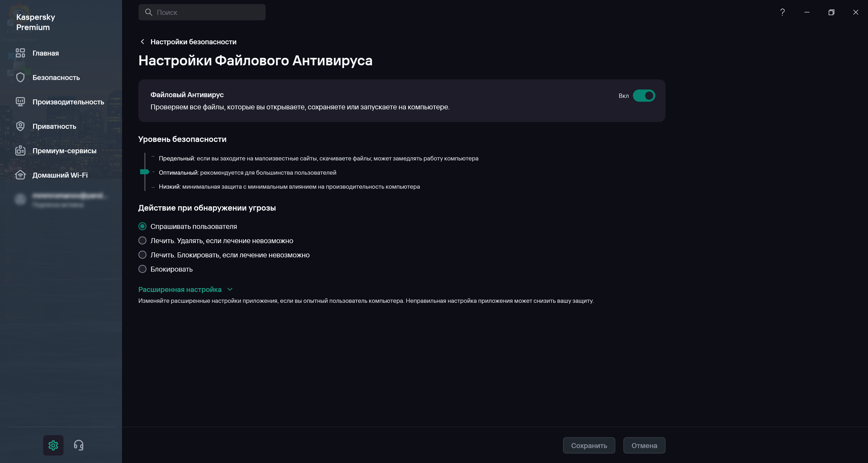Image resolution: width=868 pixels, height=463 pixels.
Task: Click the settings gear icon in sidebar
Action: [53, 445]
